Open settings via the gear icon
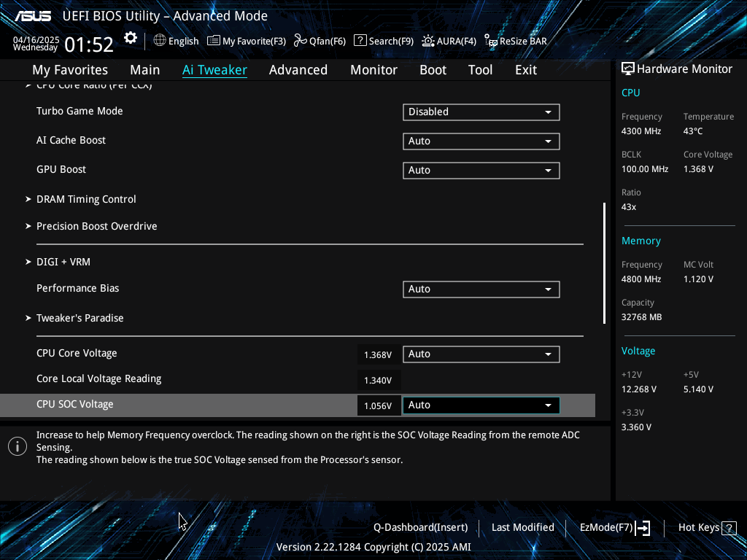The width and height of the screenshot is (747, 560). (131, 38)
